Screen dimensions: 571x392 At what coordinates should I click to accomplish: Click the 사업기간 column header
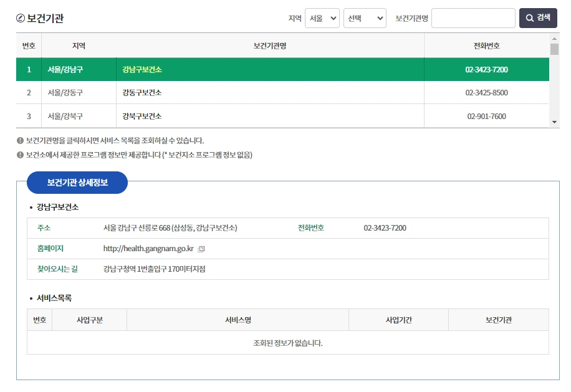tap(399, 320)
